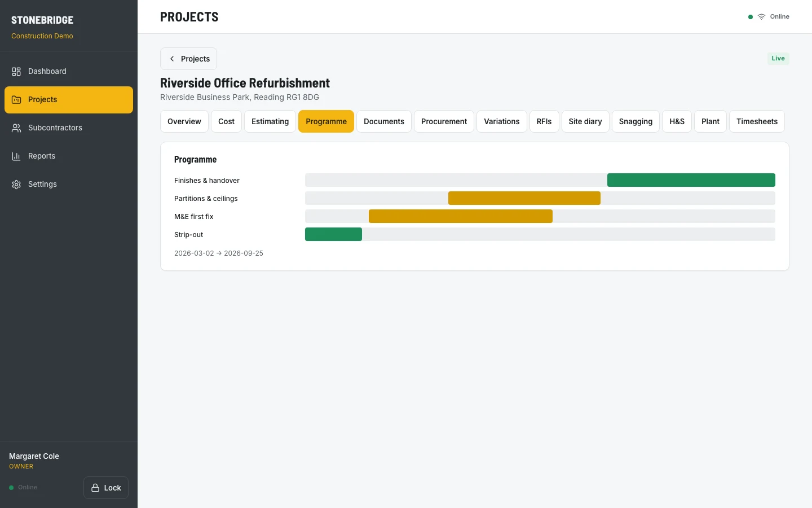Click the OWNER role label
The width and height of the screenshot is (812, 508).
coord(21,466)
